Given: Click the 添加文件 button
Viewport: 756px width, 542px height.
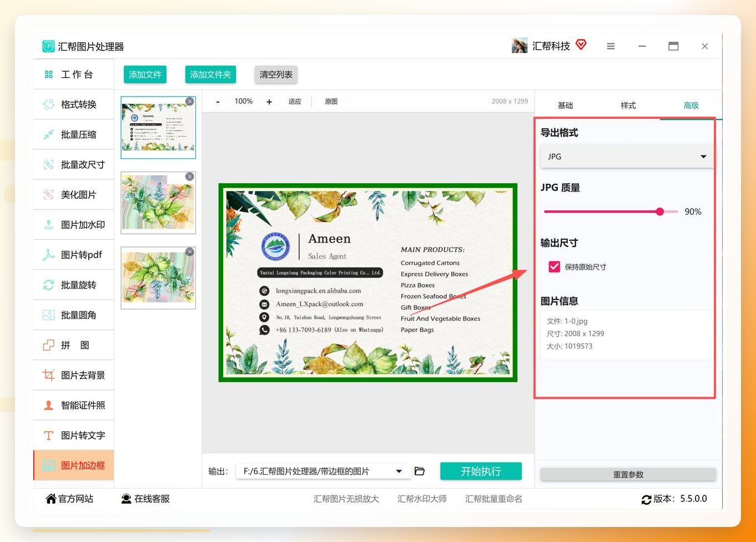Looking at the screenshot, I should tap(145, 74).
